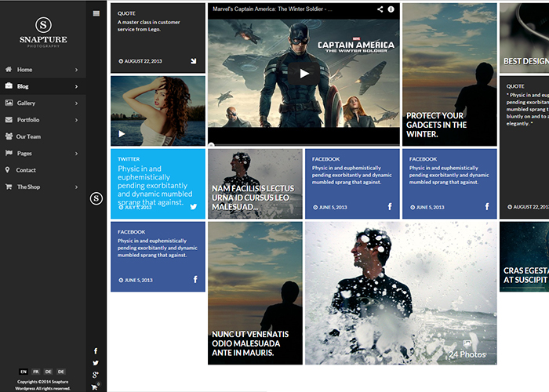This screenshot has height=392, width=549.
Task: Open the Home menu item
Action: pyautogui.click(x=42, y=69)
